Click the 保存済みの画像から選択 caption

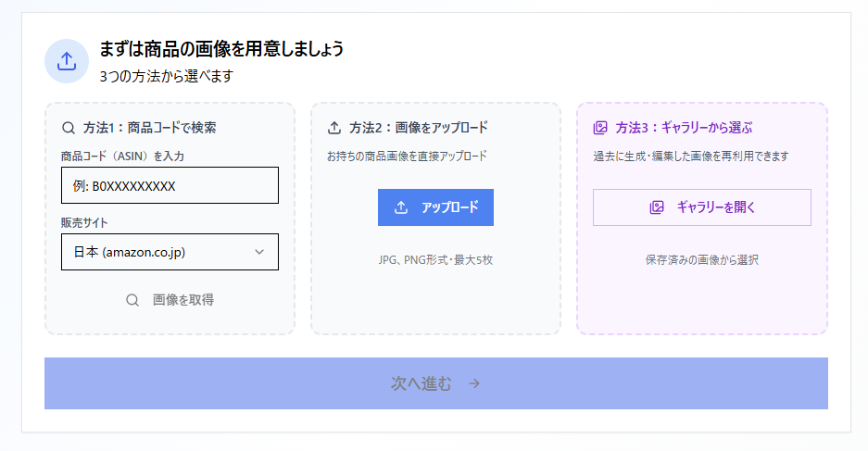click(x=701, y=260)
